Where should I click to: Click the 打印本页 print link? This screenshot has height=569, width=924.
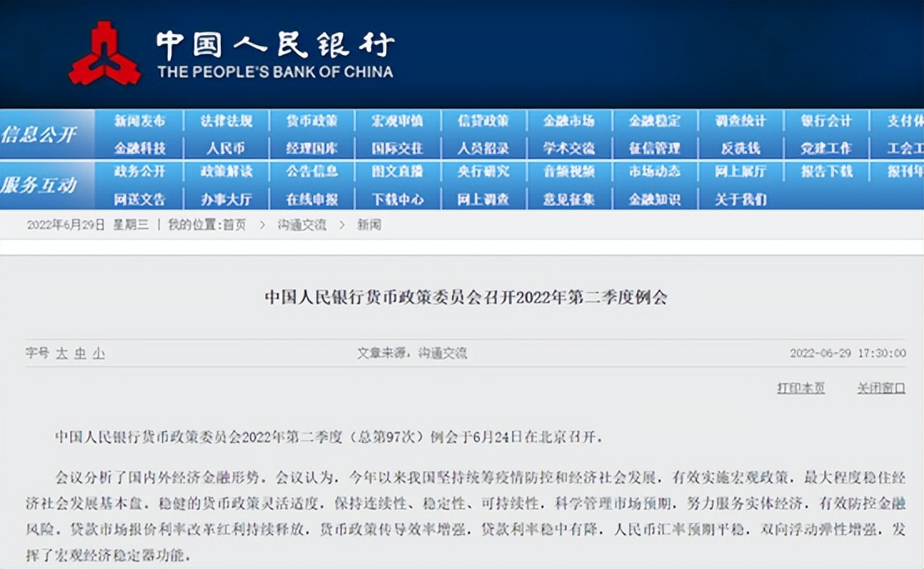click(x=801, y=388)
